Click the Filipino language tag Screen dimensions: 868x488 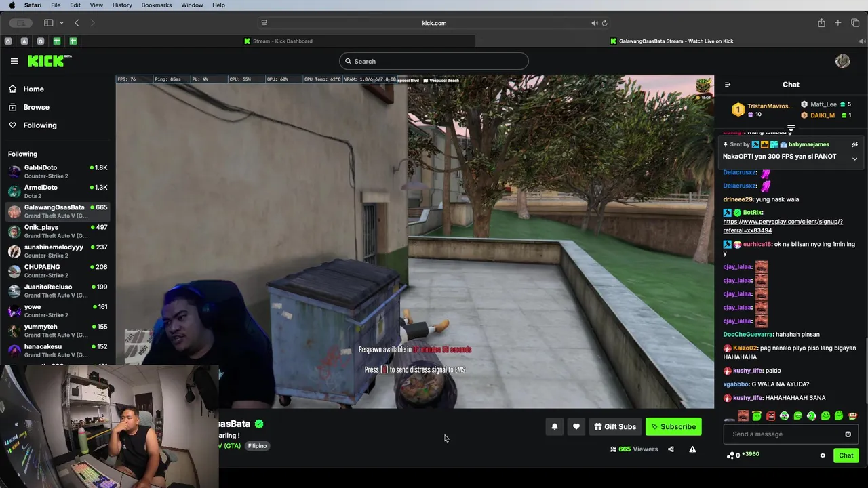(257, 446)
